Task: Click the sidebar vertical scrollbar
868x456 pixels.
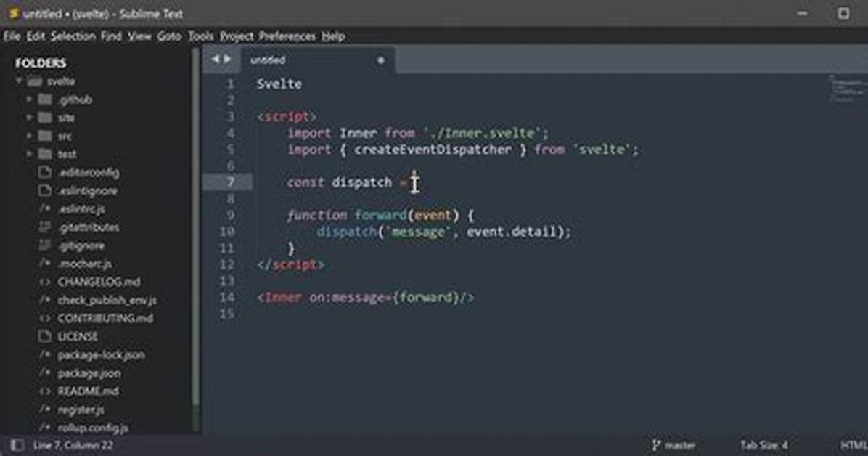Action: click(x=195, y=227)
